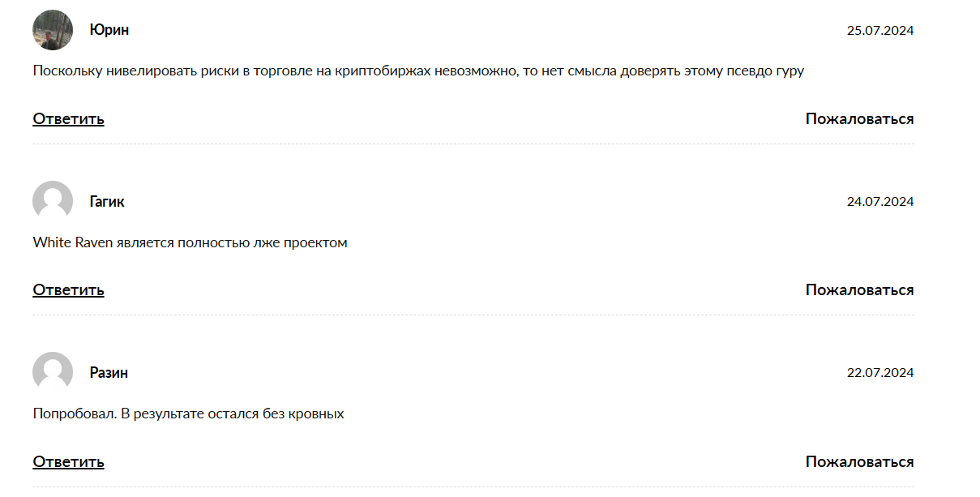Image resolution: width=980 pixels, height=497 pixels.
Task: Click the date 22.07.2024
Action: (x=880, y=373)
